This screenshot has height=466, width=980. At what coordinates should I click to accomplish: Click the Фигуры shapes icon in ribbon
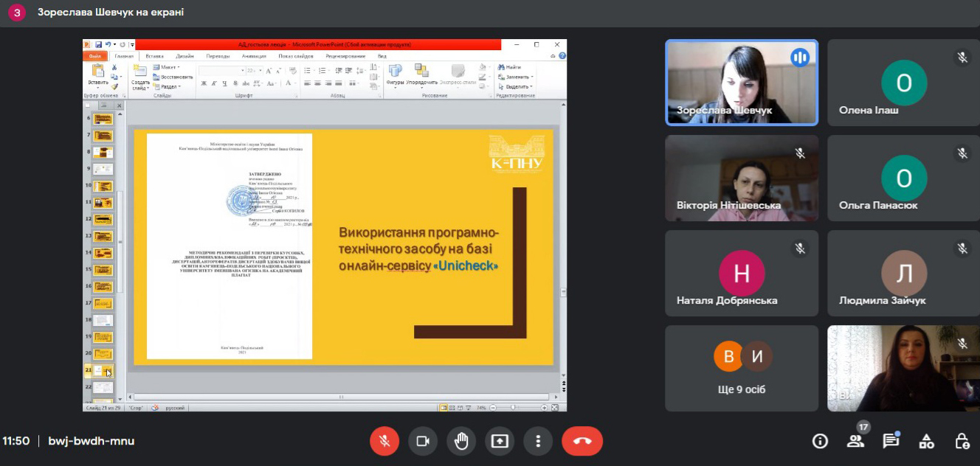[395, 71]
